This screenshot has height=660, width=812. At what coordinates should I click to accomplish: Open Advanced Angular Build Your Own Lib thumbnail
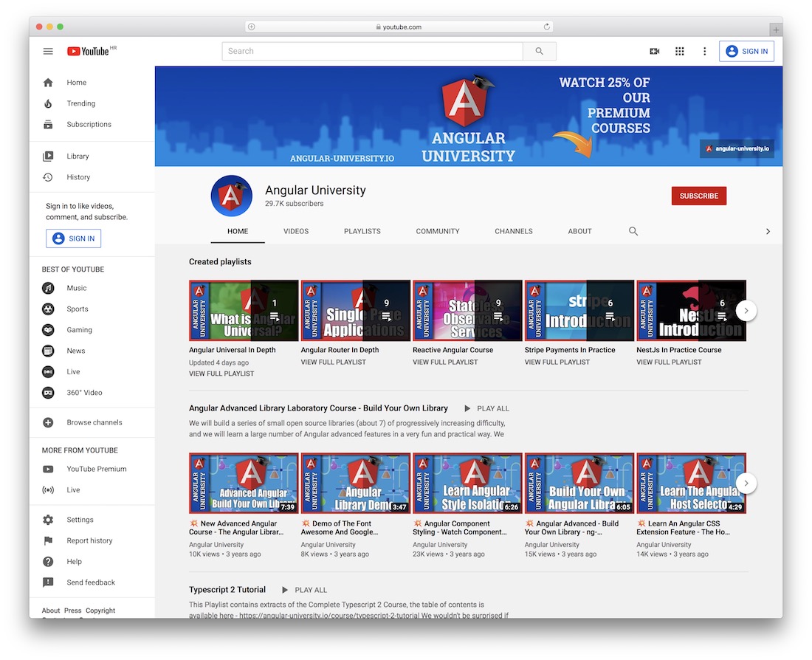click(244, 484)
